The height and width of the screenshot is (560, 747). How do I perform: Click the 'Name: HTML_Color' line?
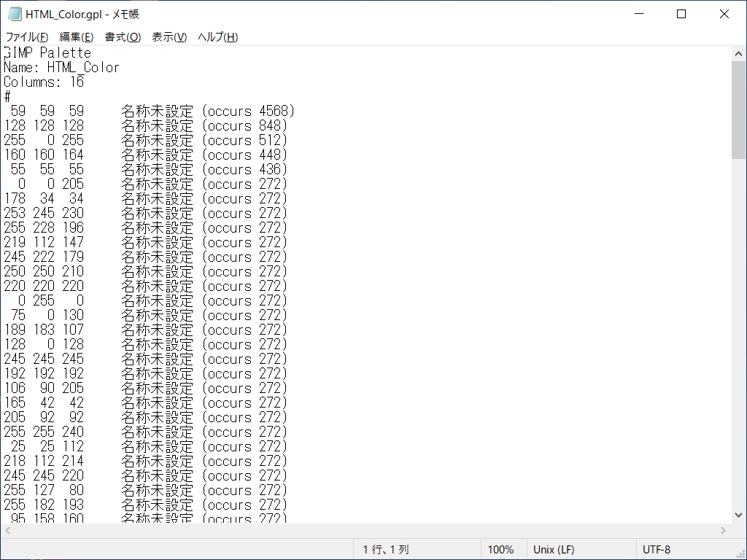(61, 68)
